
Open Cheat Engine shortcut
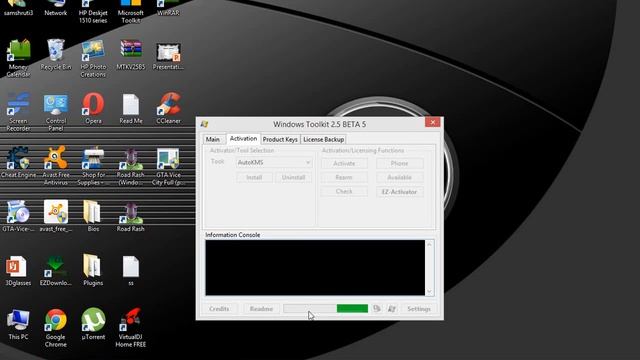(18, 162)
